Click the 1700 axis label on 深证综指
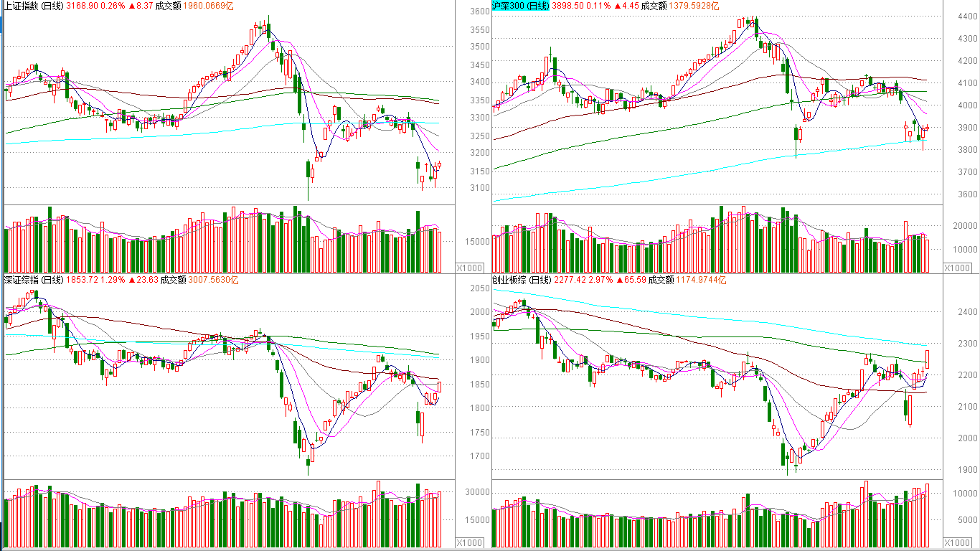The width and height of the screenshot is (980, 551). point(480,456)
